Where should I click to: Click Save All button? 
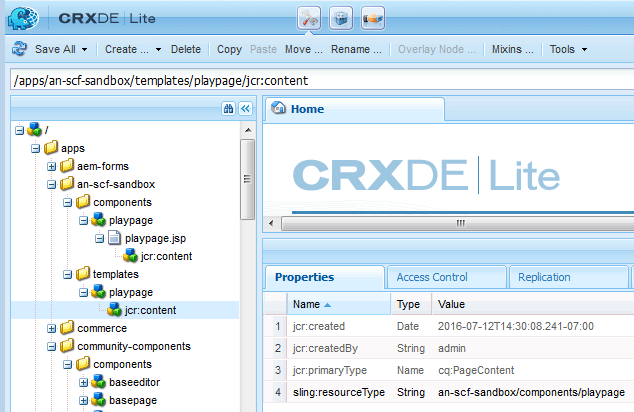pos(55,49)
